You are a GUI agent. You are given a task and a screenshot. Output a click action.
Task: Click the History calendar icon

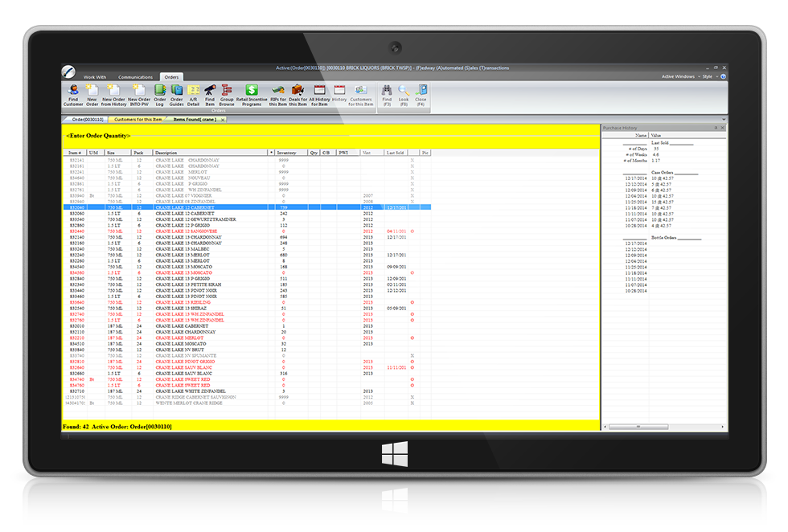339,93
